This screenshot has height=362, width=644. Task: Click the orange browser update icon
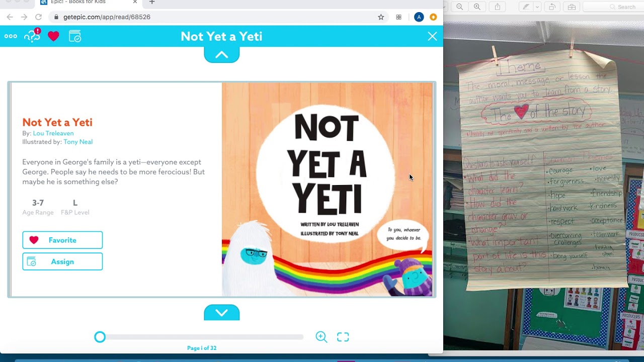(433, 17)
